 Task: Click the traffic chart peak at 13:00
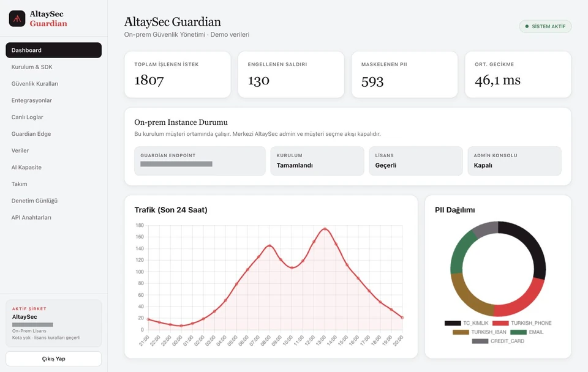[x=325, y=228]
